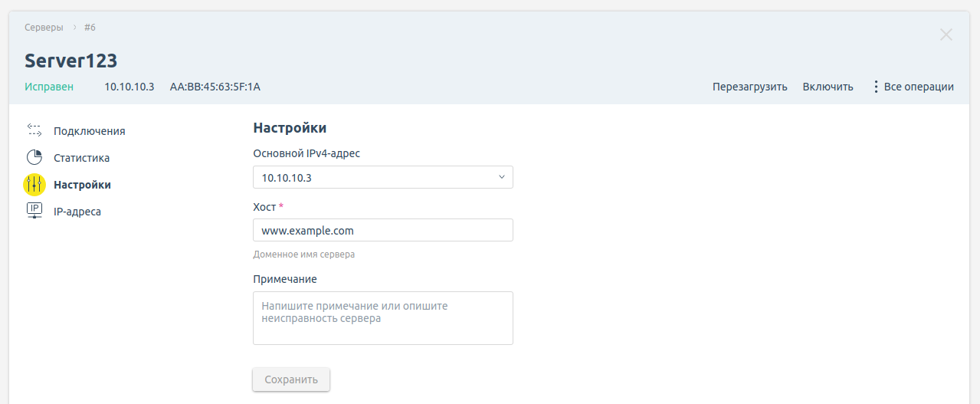This screenshot has height=404, width=980.
Task: Click the MAC address AA:BB:45:63:5F:1A
Action: (215, 87)
